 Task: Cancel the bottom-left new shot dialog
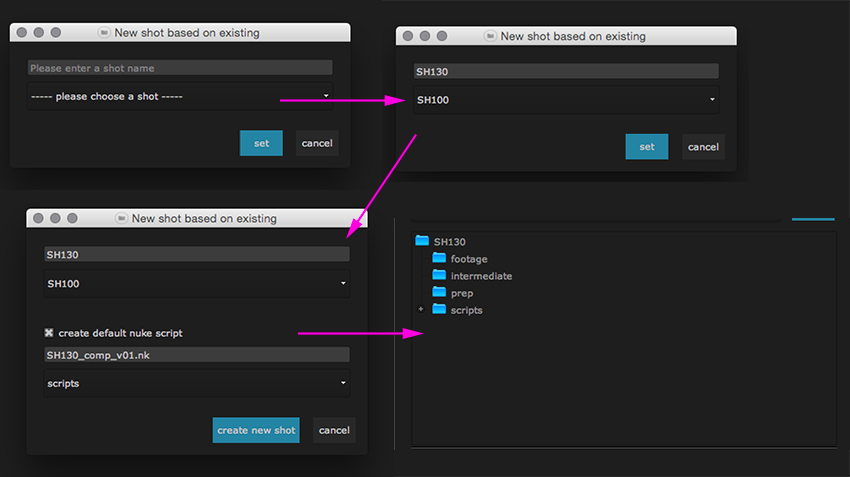pos(334,430)
